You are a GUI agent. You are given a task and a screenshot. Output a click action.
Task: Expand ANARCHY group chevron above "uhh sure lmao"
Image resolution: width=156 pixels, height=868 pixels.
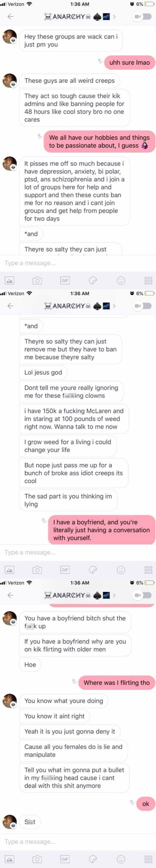click(114, 17)
